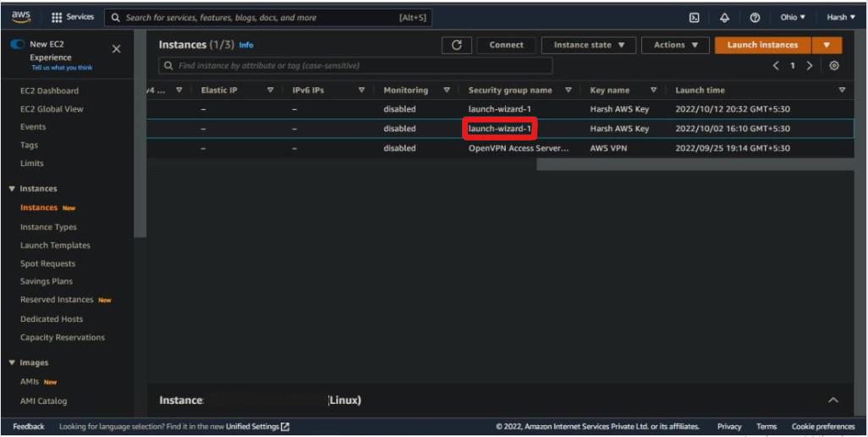Toggle the New EC2 Experience switch
Viewport: 868px width, 437px height.
pos(17,44)
